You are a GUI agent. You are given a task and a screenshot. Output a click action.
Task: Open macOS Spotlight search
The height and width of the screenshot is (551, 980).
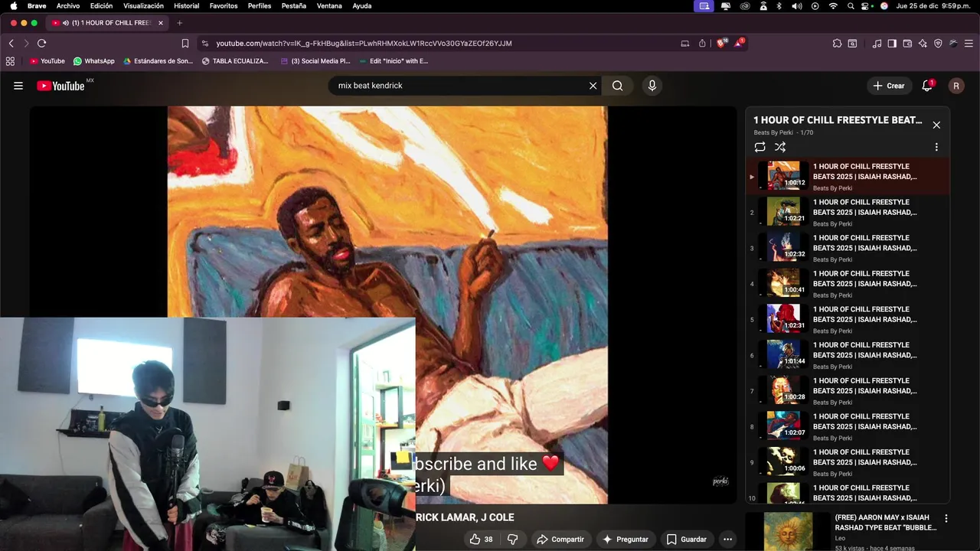(851, 6)
